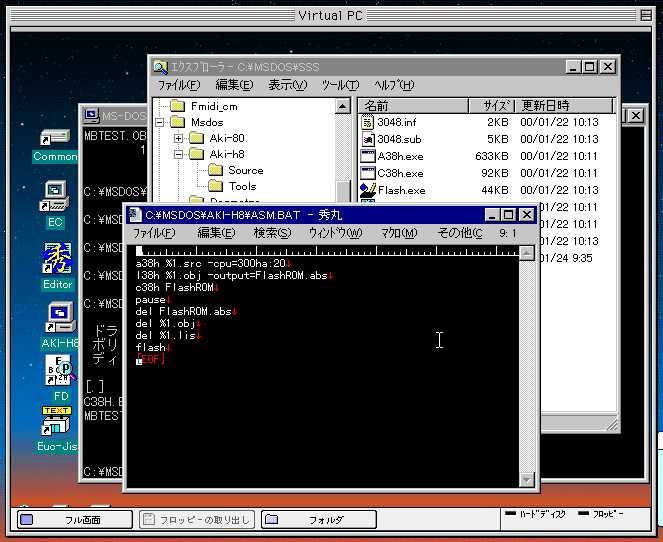This screenshot has width=663, height=542.
Task: Click the Aki-h8 folder icon in tree
Action: point(197,154)
